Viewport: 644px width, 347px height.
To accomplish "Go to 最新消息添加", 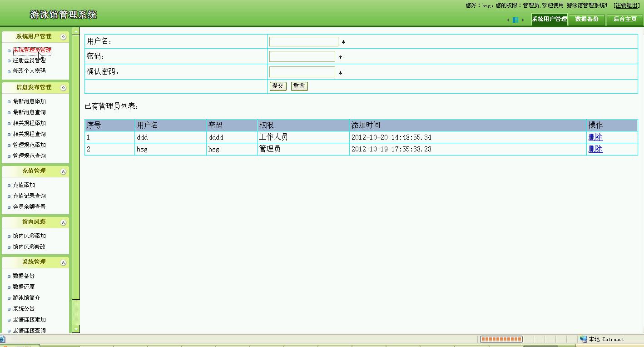I will pyautogui.click(x=29, y=101).
